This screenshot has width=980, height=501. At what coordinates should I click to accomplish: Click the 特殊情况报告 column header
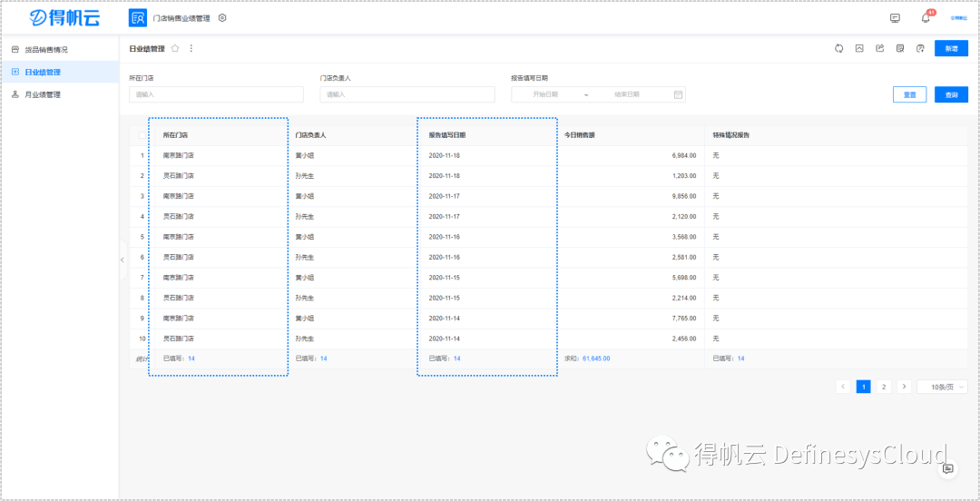point(731,135)
